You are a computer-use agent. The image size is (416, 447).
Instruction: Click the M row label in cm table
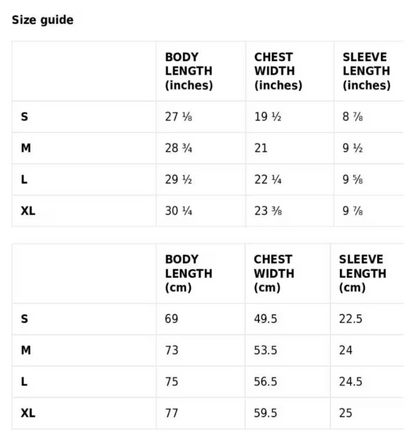point(26,350)
